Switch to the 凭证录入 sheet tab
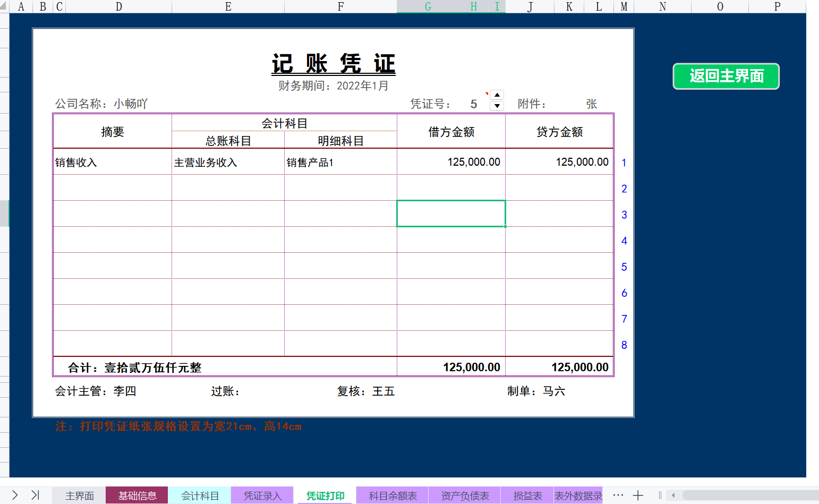This screenshot has height=504, width=819. 262,496
